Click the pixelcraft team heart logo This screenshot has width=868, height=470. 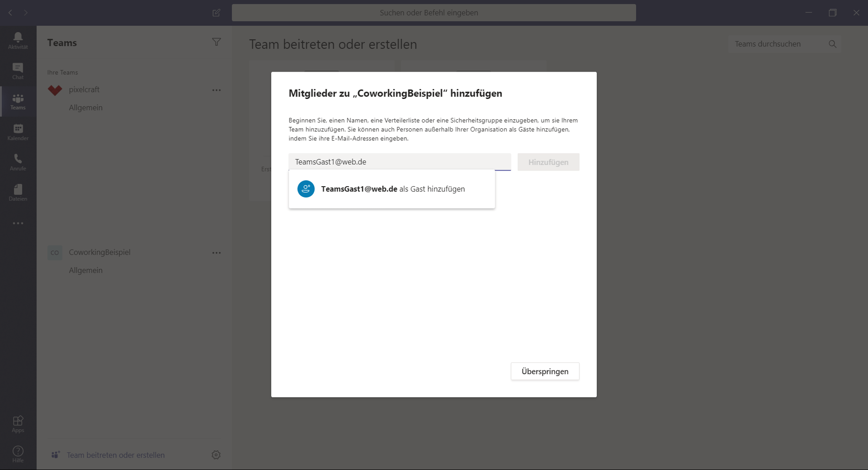(x=55, y=90)
